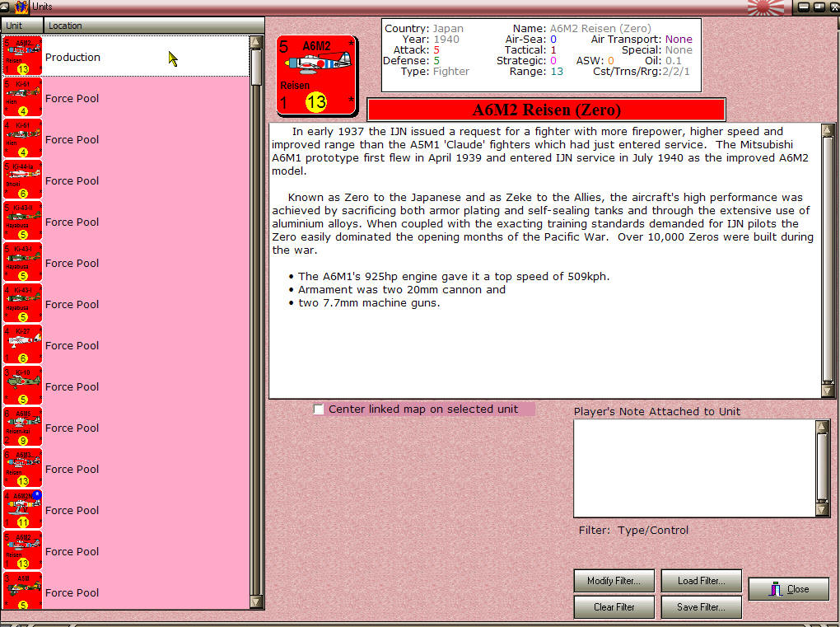Click inside the Player's Note text box
840x627 pixels.
click(694, 468)
